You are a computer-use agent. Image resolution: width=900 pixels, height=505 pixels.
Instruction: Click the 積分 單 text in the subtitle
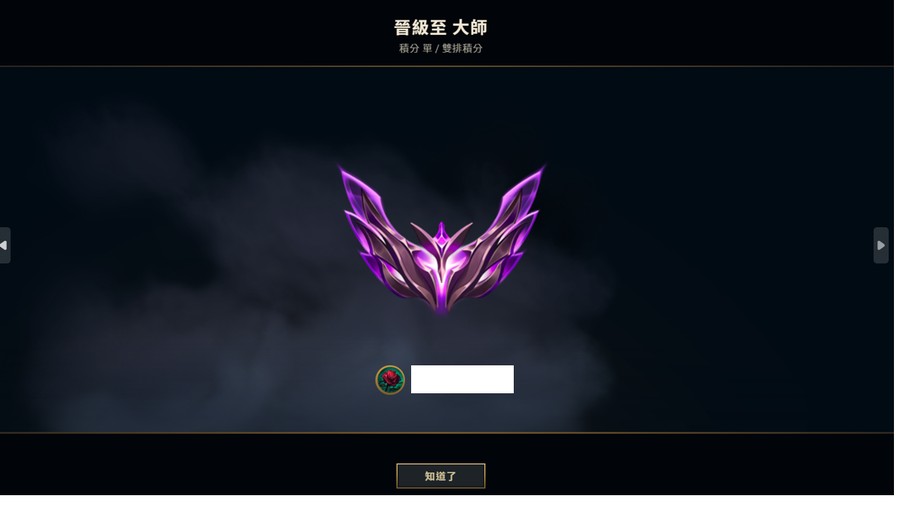[416, 48]
